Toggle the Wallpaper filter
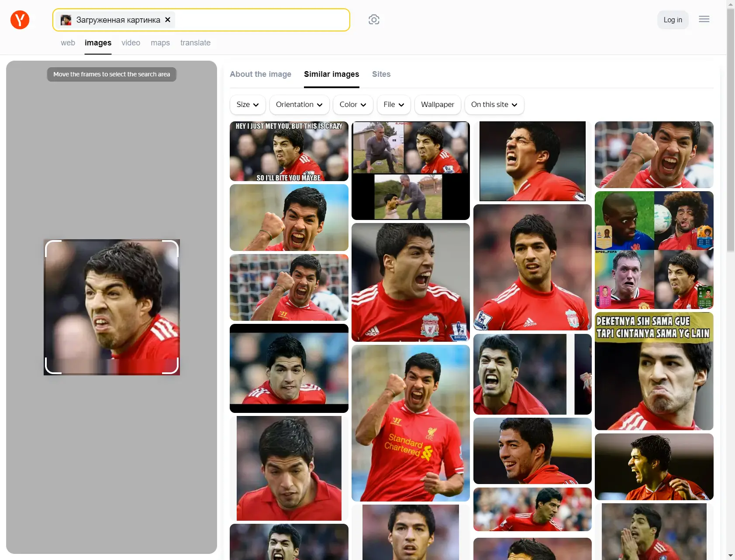Screen dimensions: 735x560 click(437, 105)
